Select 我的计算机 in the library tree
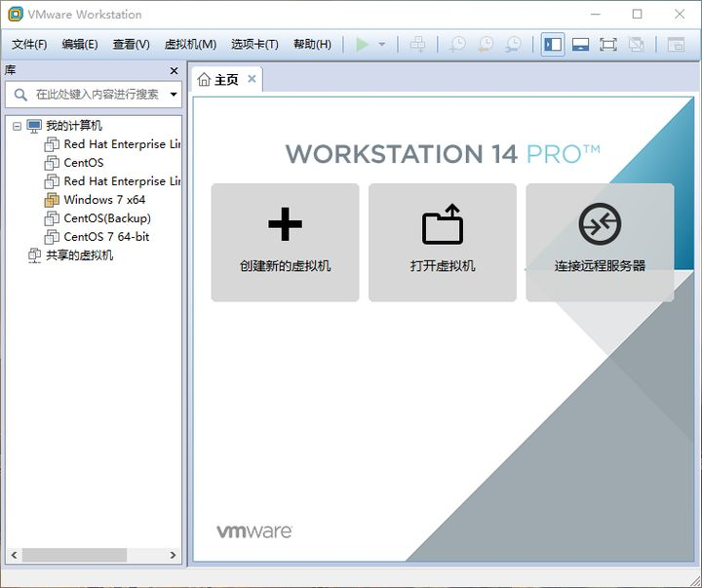 pos(74,126)
